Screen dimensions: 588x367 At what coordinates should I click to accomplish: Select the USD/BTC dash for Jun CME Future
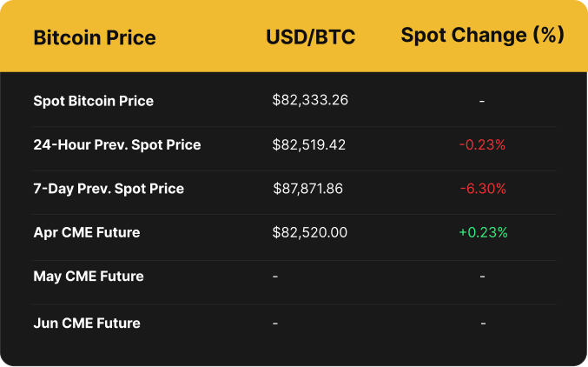click(275, 324)
